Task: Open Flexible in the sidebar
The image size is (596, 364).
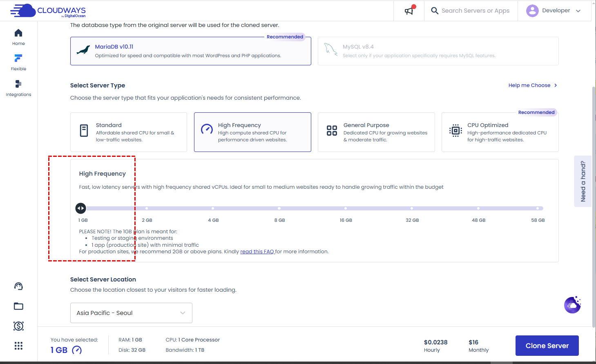Action: [18, 63]
